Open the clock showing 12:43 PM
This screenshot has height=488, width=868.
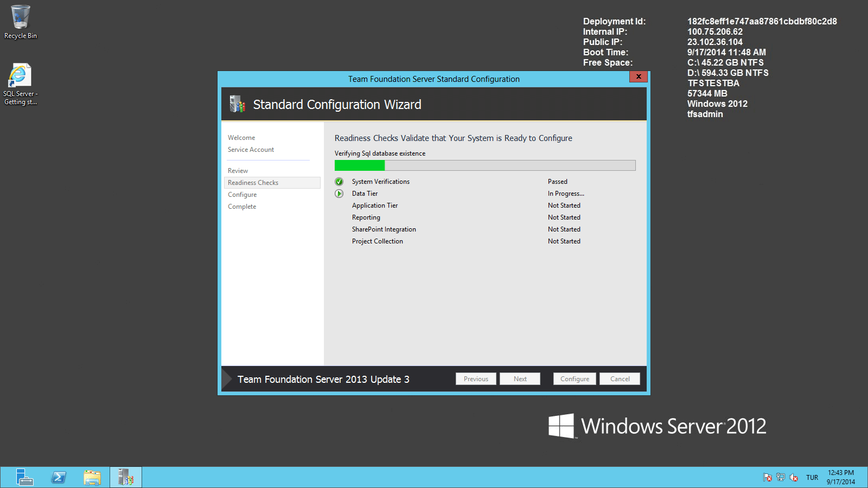841,477
